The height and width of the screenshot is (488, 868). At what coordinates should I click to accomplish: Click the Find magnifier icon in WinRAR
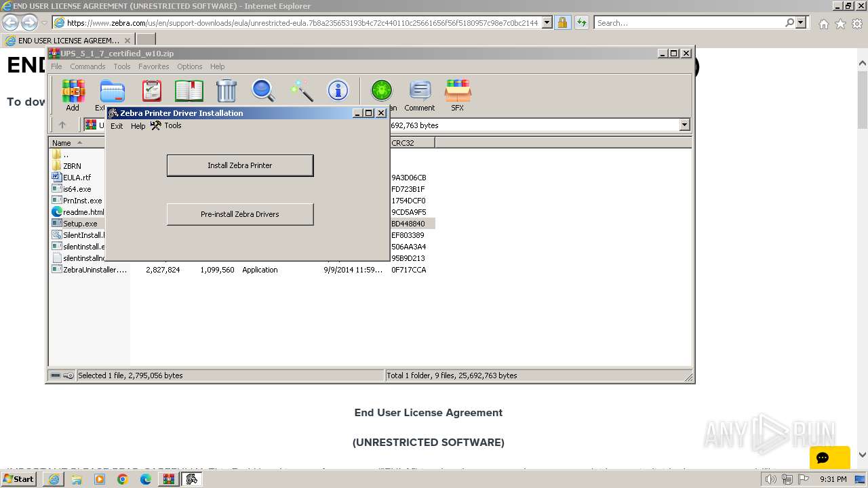[x=263, y=91]
